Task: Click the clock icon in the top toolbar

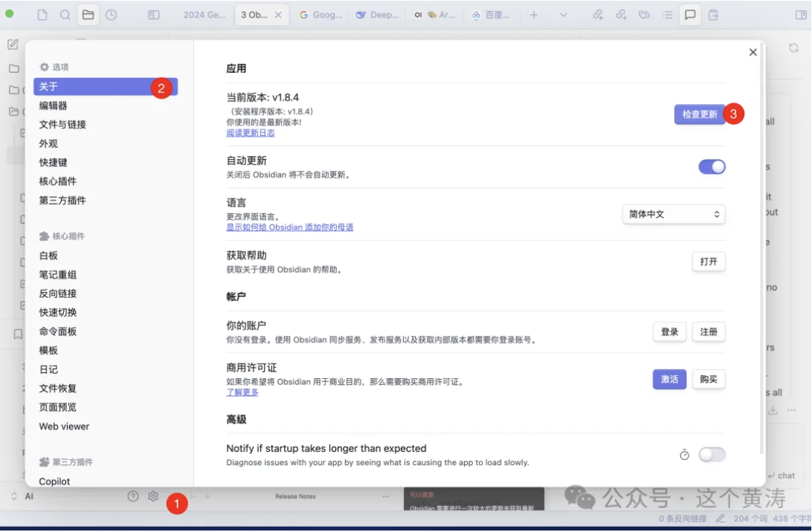Action: point(111,15)
